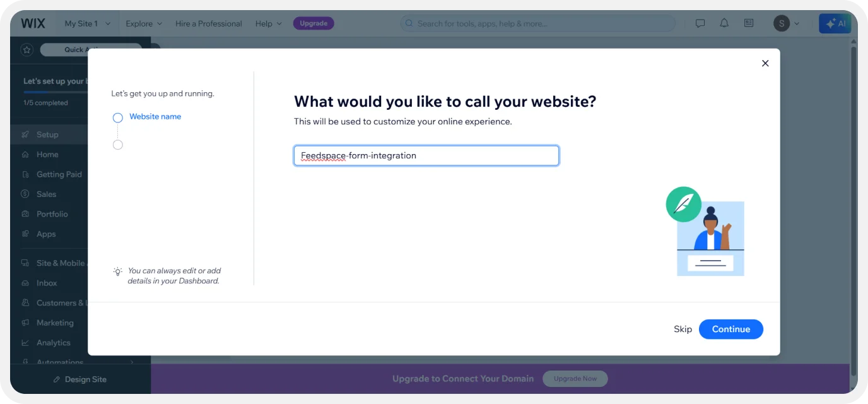Click the website name input field
This screenshot has width=868, height=404.
click(426, 156)
